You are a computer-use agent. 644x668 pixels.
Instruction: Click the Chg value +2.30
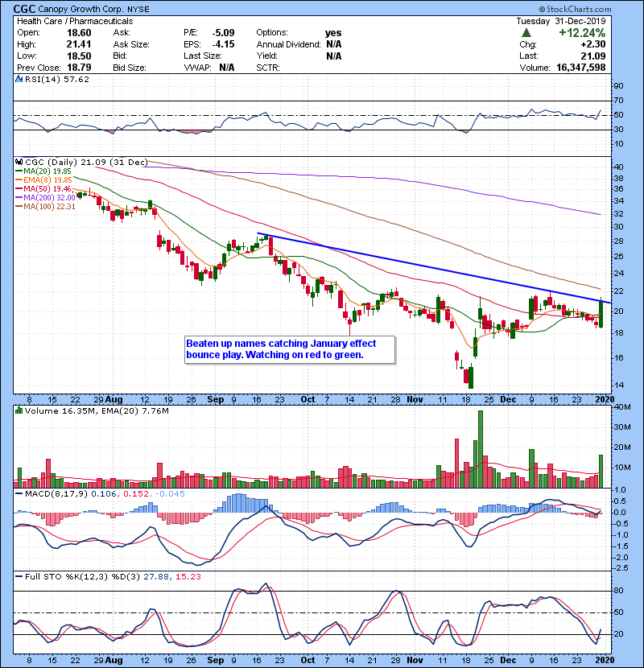(x=592, y=44)
